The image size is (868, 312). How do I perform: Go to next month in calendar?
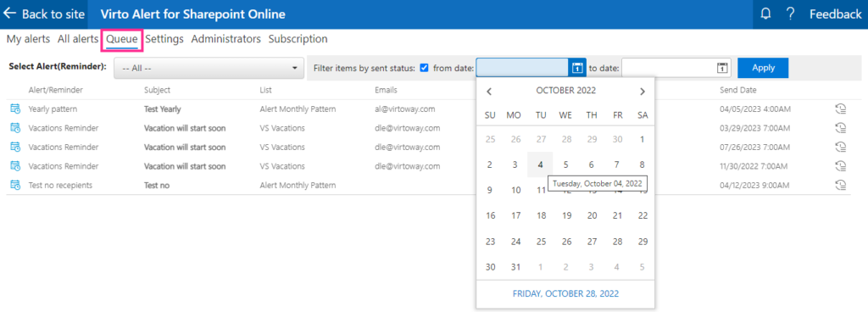643,92
